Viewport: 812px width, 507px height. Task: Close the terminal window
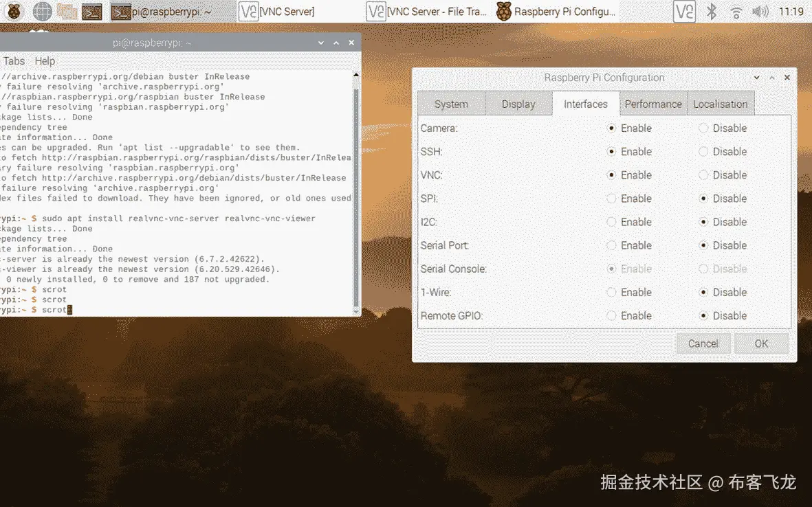[x=351, y=43]
